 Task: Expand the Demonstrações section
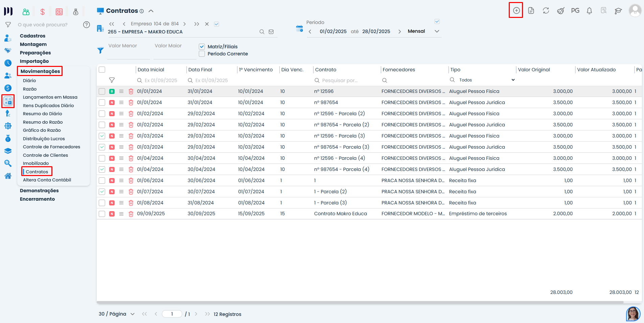pos(39,191)
